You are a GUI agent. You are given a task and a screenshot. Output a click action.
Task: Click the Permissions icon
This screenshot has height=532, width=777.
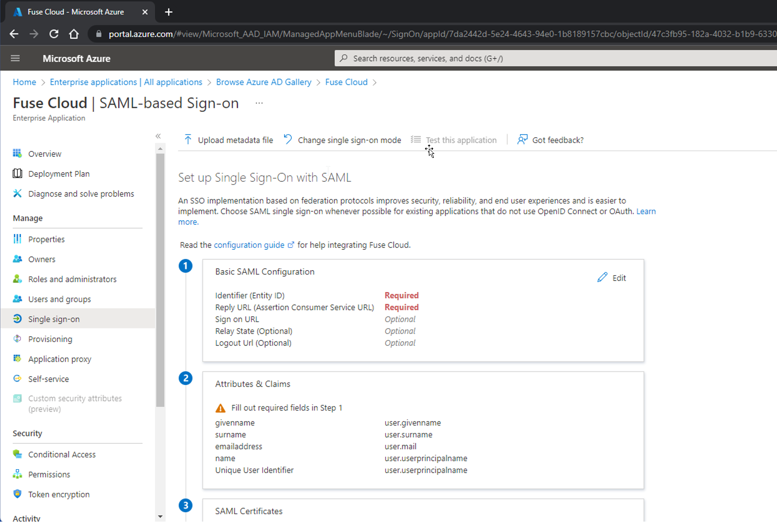coord(17,474)
